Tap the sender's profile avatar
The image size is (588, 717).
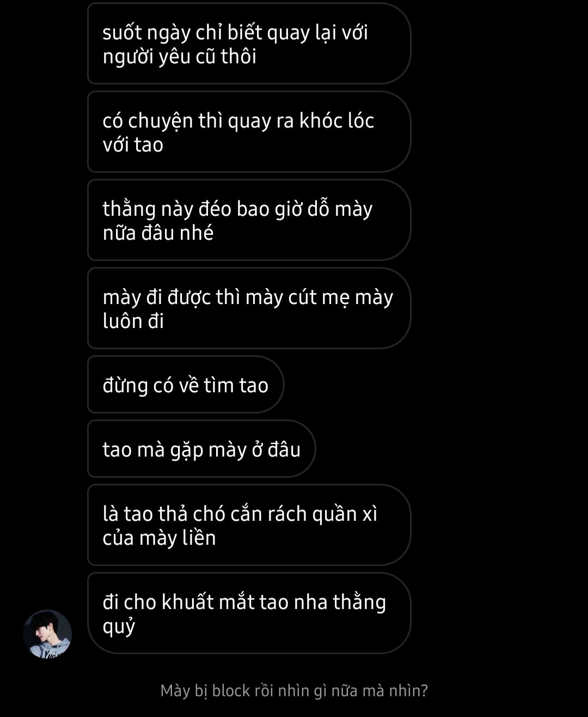47,634
